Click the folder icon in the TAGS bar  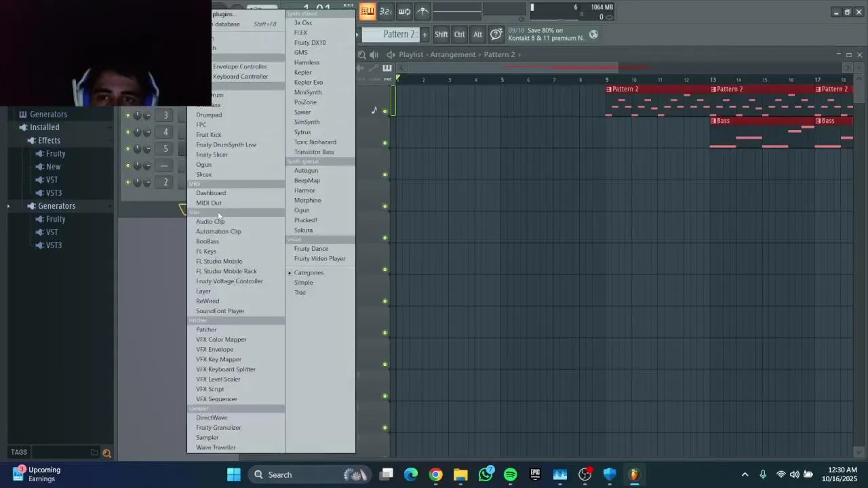tap(94, 453)
